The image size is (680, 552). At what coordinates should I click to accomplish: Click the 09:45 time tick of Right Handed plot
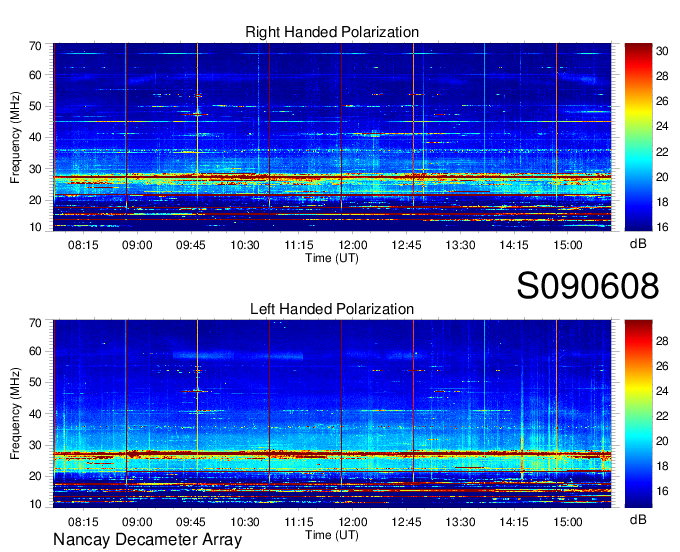click(191, 245)
